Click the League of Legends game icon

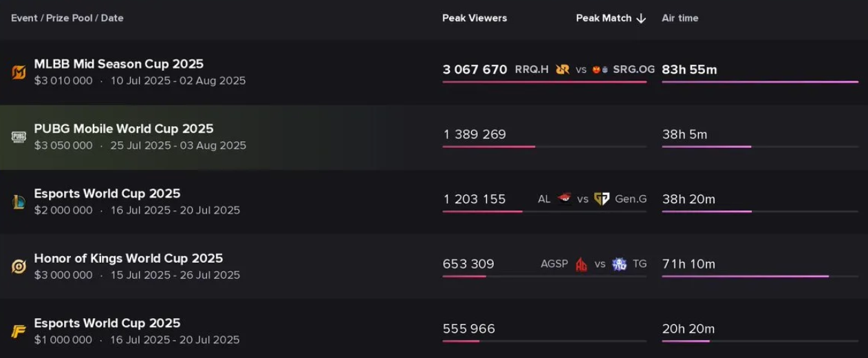click(19, 202)
